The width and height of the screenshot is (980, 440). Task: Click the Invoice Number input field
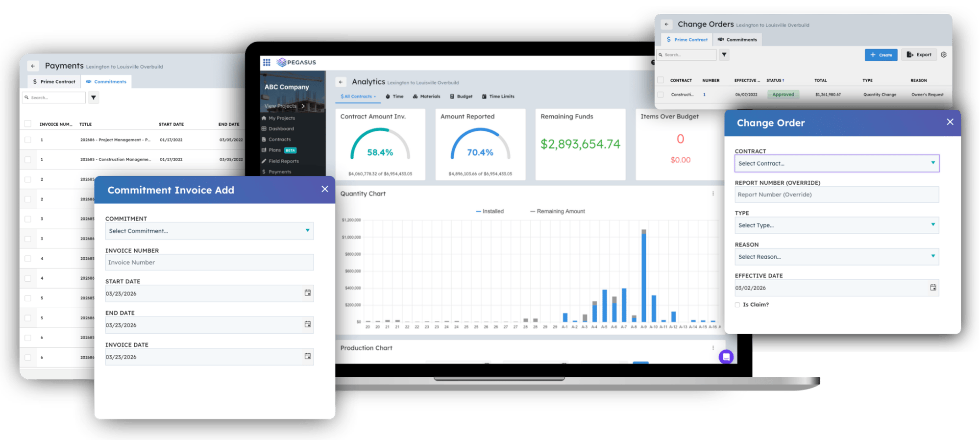tap(209, 263)
